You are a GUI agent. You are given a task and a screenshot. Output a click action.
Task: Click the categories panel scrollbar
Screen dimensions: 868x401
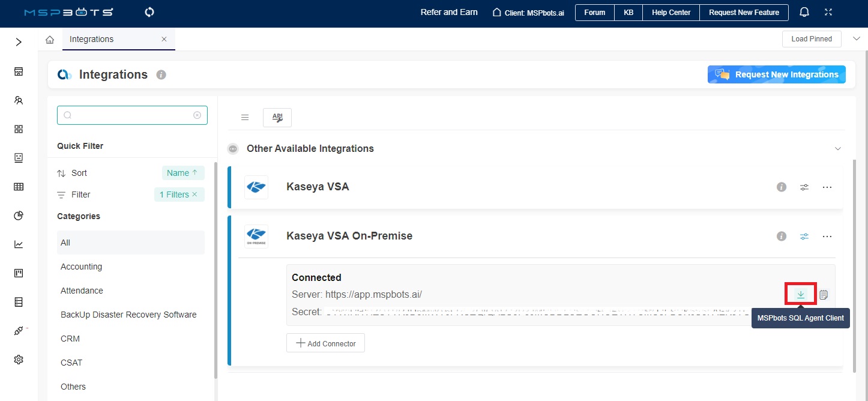click(215, 270)
